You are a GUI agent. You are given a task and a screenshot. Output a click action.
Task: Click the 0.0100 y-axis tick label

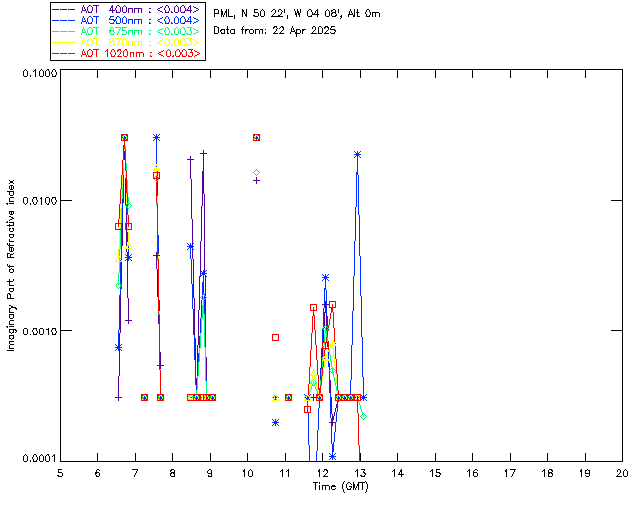coord(39,201)
